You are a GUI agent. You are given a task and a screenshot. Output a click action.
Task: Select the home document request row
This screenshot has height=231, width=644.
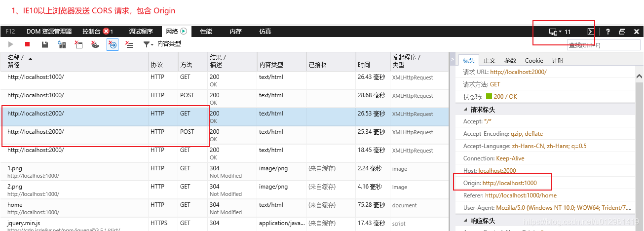pyautogui.click(x=225, y=208)
